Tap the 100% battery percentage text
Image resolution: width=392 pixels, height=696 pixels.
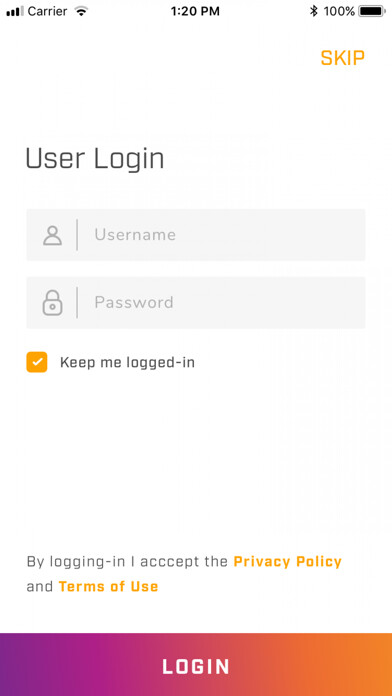click(339, 11)
